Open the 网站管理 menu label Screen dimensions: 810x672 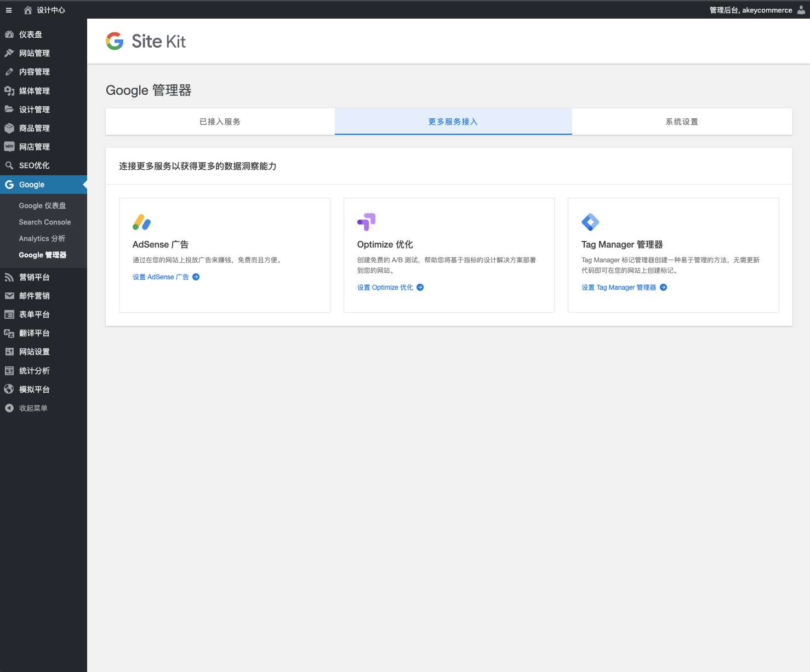35,53
